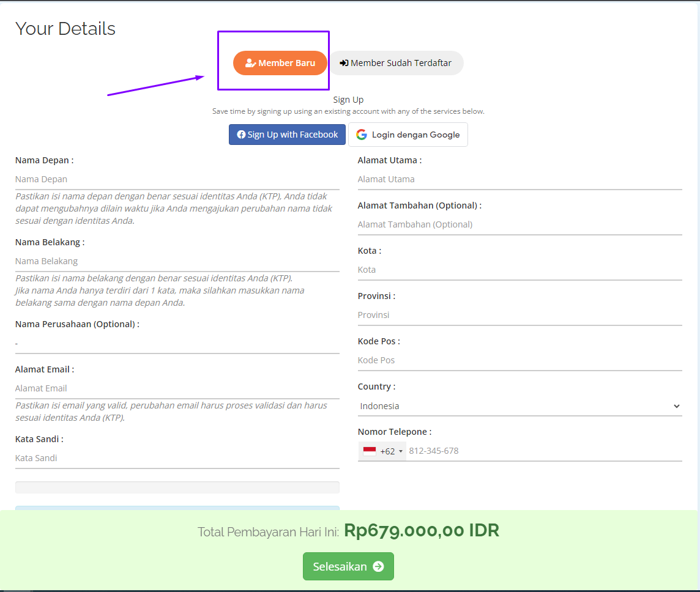The width and height of the screenshot is (700, 592).
Task: Click the Alamat Utama input field
Action: pyautogui.click(x=519, y=179)
